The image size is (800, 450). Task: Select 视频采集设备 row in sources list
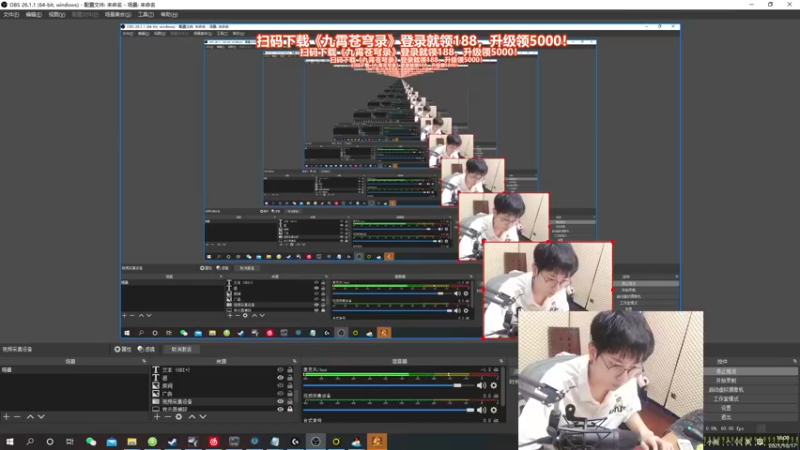[222, 402]
